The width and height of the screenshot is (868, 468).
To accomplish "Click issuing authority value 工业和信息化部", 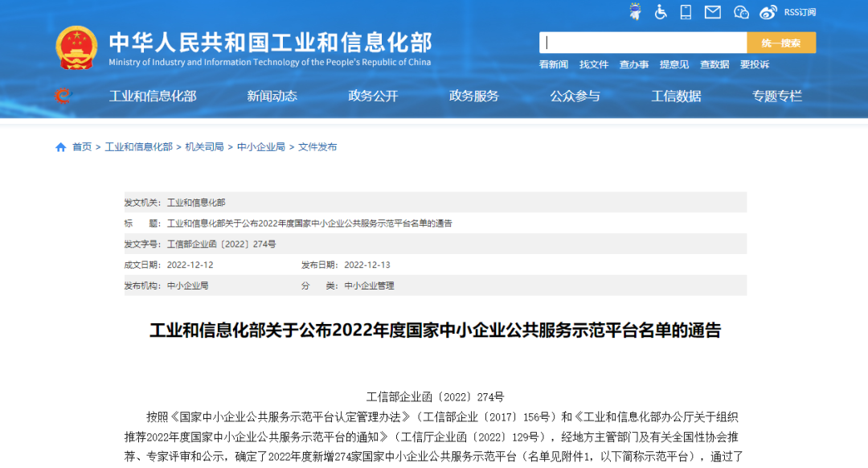I will pos(197,203).
